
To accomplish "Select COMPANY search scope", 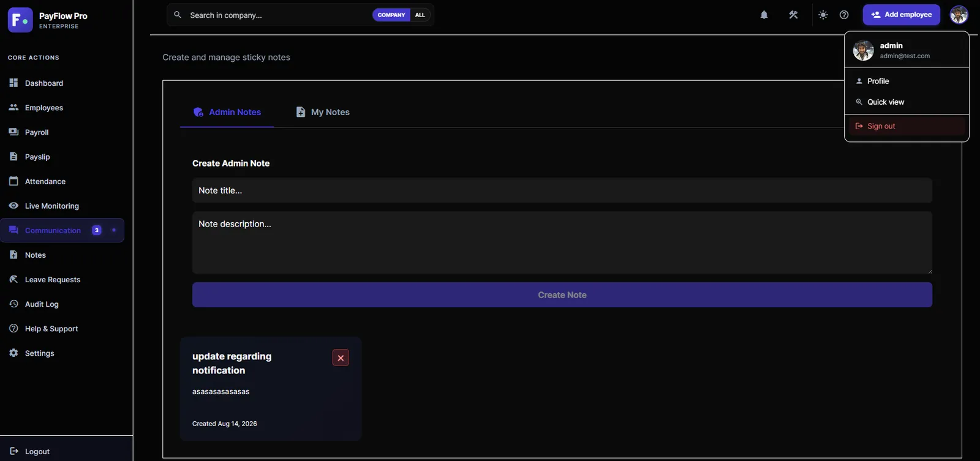I will (391, 15).
